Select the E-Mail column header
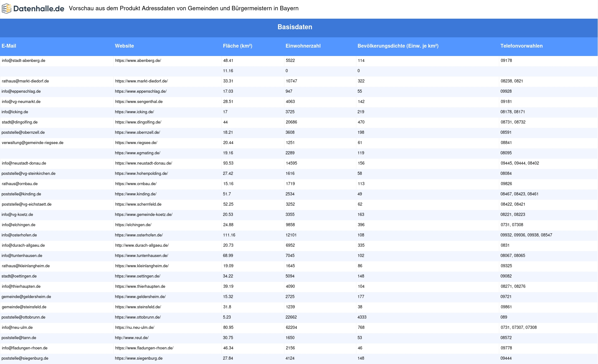 coord(9,46)
